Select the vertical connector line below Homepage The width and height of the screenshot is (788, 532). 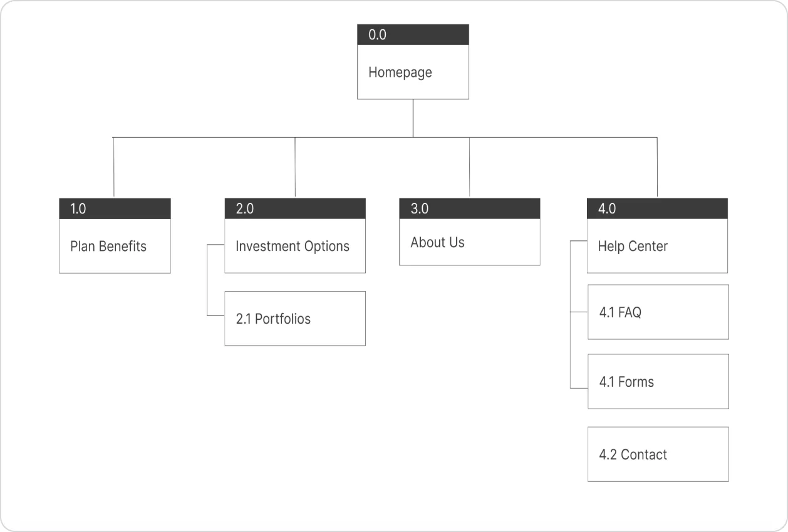(x=413, y=118)
